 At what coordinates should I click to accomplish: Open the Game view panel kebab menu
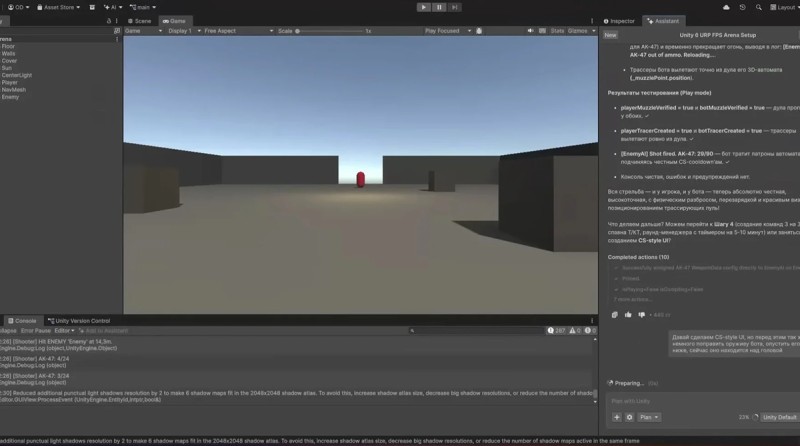coord(592,21)
